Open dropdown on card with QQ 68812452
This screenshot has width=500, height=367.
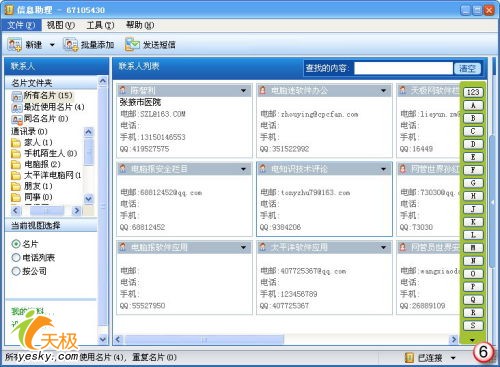pos(244,169)
